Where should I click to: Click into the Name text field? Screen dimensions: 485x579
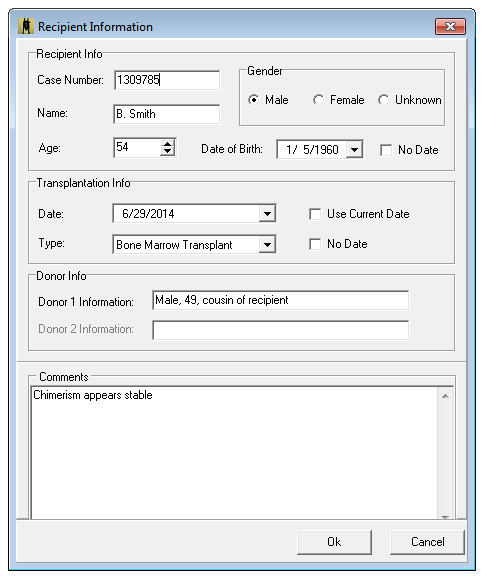tap(167, 114)
